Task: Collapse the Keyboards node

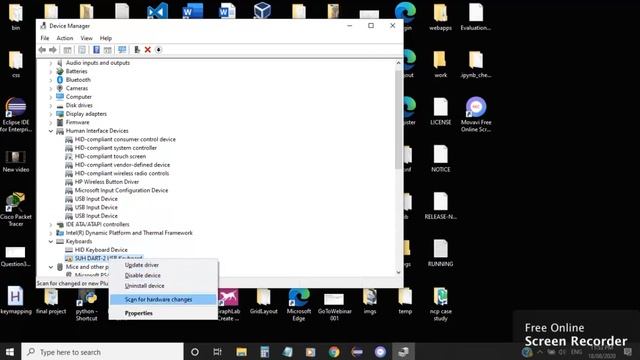Action: click(51, 242)
